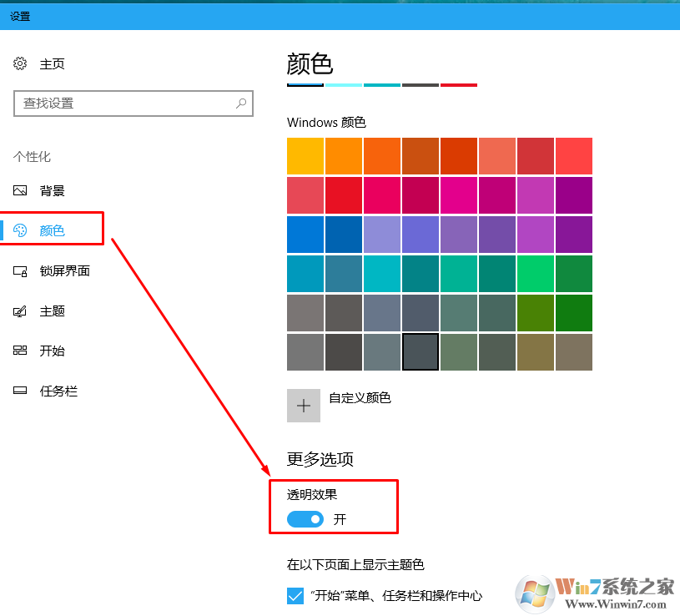Type in the Find a setting (查找设置) box

125,104
